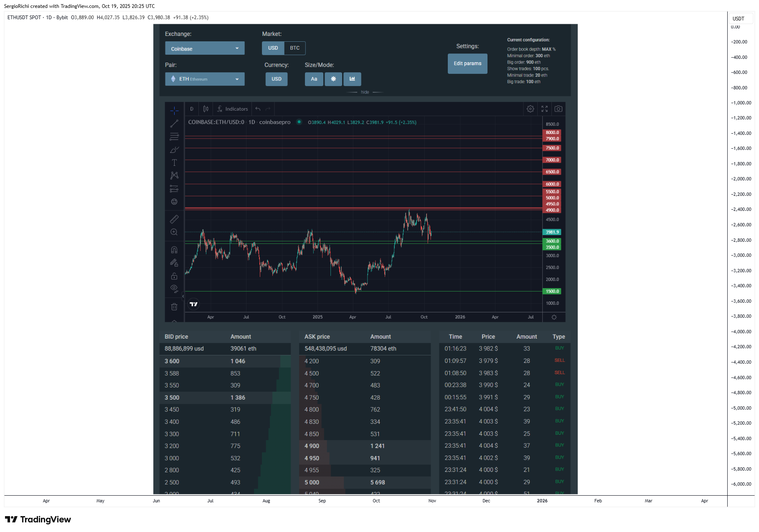Collapse the drawing toolbar arrow
Screen dimensions: 759x532
[x=183, y=296]
